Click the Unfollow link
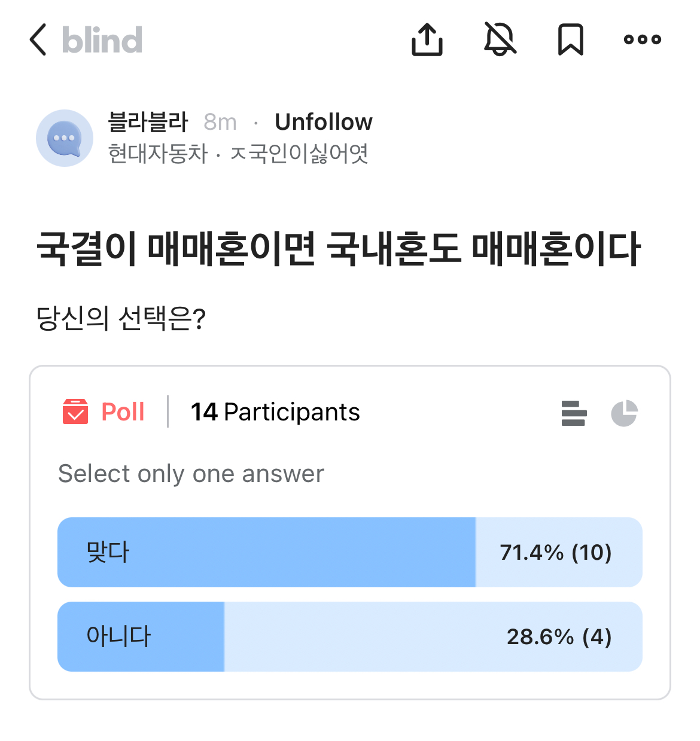Image resolution: width=700 pixels, height=741 pixels. [323, 122]
